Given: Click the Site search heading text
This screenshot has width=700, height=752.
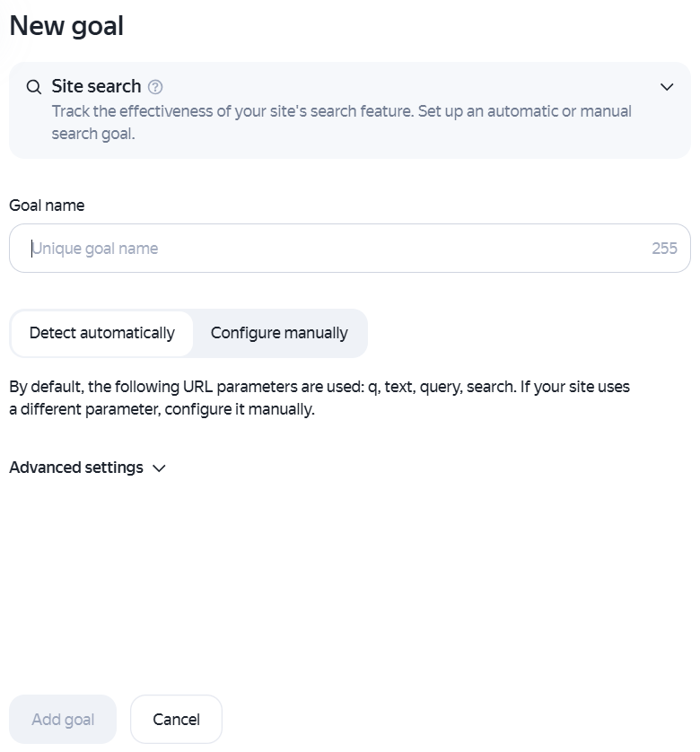Looking at the screenshot, I should tap(96, 86).
